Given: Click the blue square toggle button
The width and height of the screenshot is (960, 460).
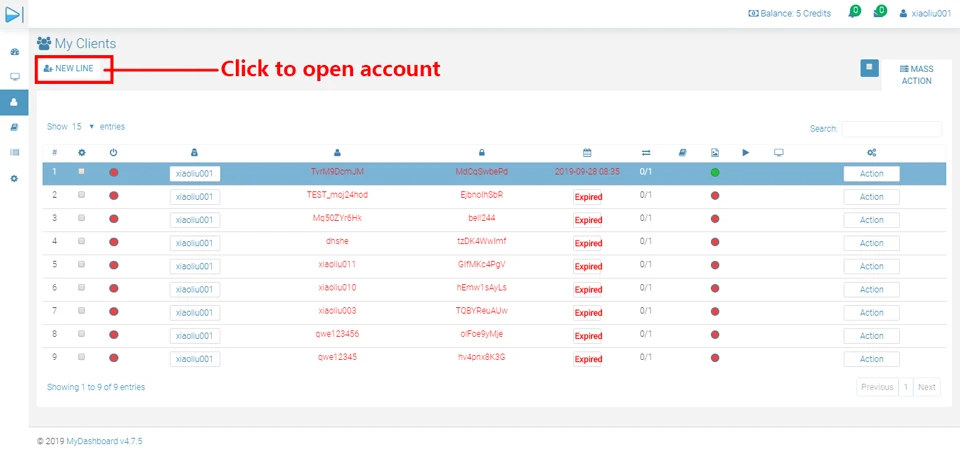Looking at the screenshot, I should [x=869, y=68].
